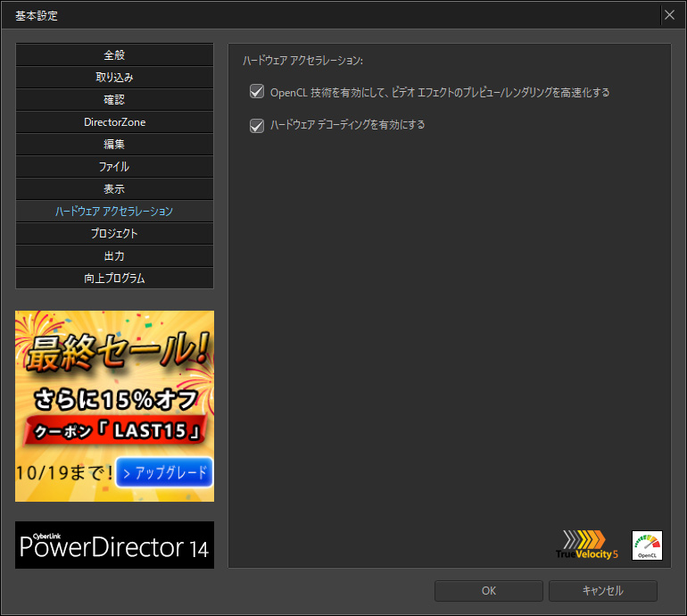
Task: Click the OpenCL checkbox label text
Action: (440, 93)
